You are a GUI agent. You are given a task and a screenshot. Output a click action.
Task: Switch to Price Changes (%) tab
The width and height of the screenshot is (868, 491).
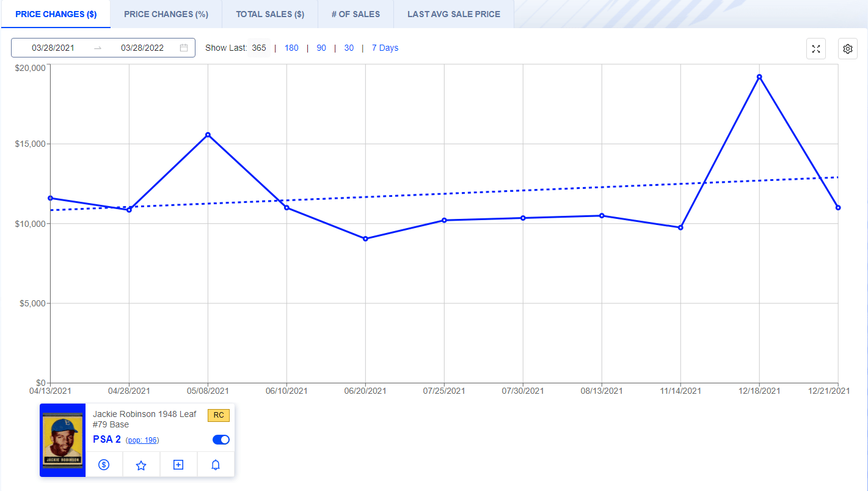click(166, 14)
